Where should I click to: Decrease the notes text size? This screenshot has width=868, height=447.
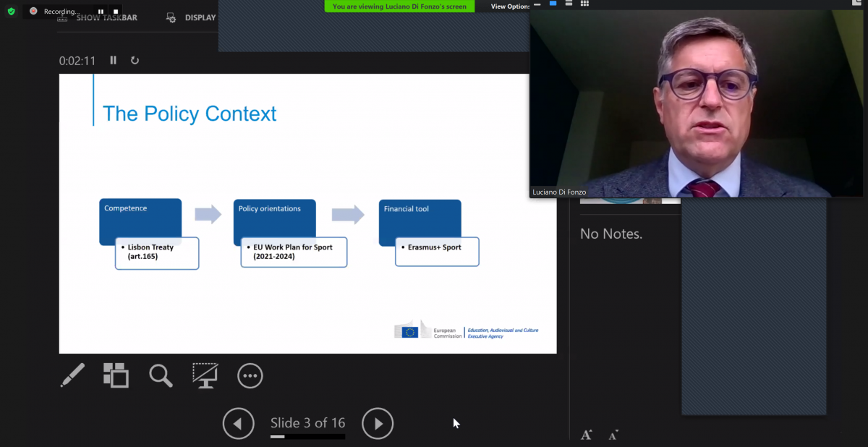613,435
